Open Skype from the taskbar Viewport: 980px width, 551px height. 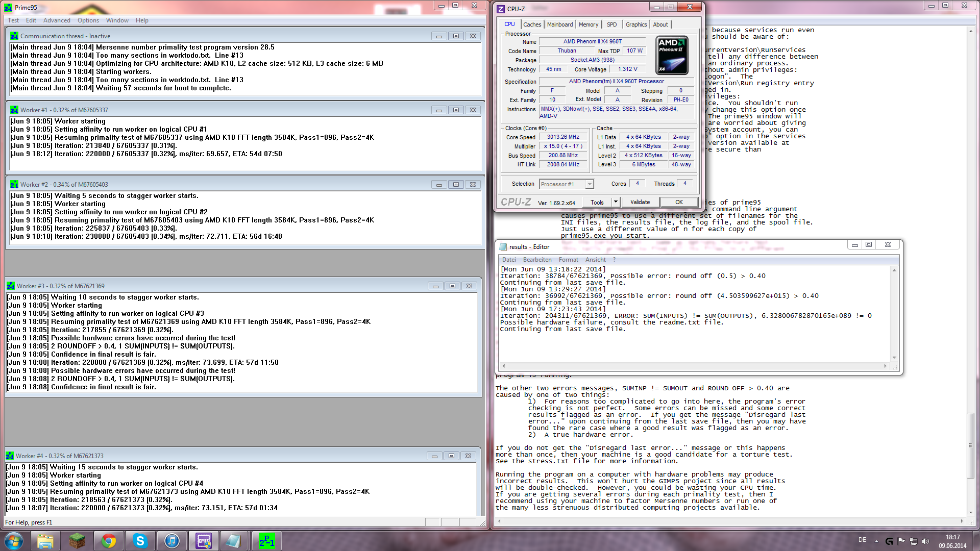point(140,541)
